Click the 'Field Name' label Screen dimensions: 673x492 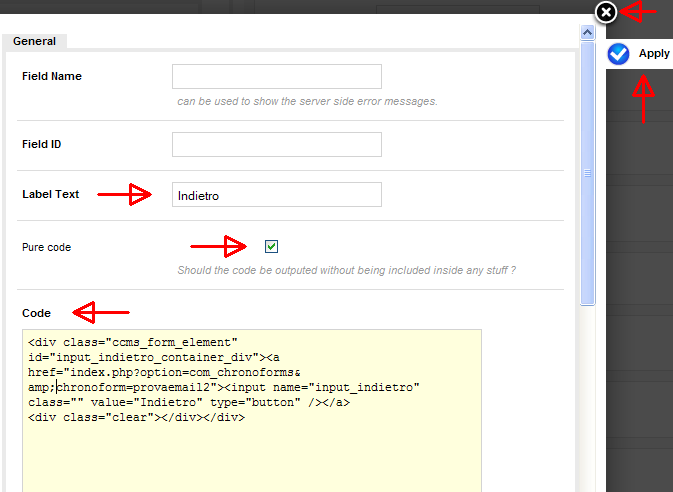click(52, 76)
